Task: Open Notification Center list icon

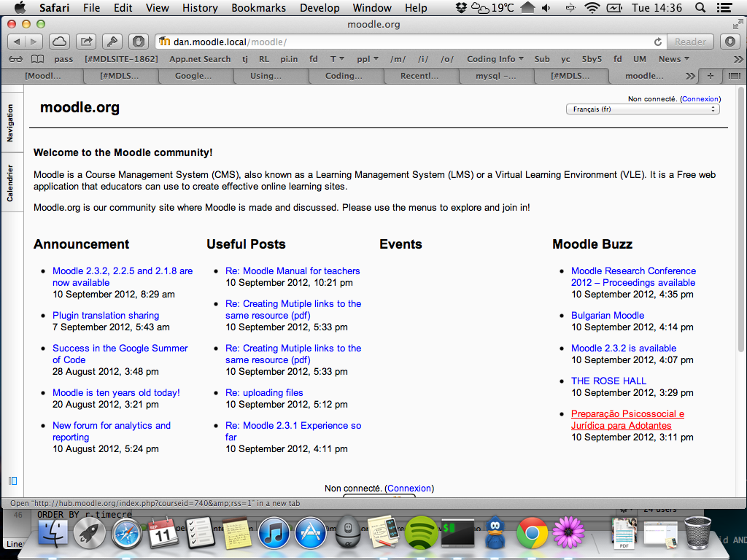Action: click(x=724, y=7)
